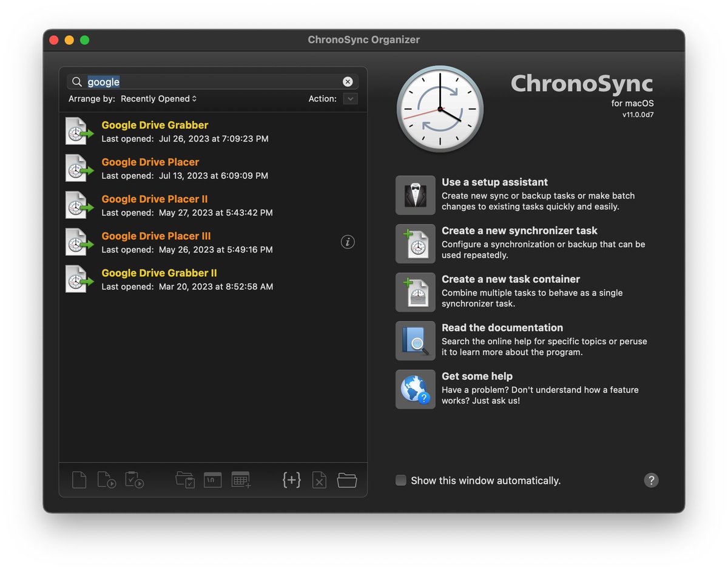Click the Jul 13, 2023 last opened date

click(214, 176)
